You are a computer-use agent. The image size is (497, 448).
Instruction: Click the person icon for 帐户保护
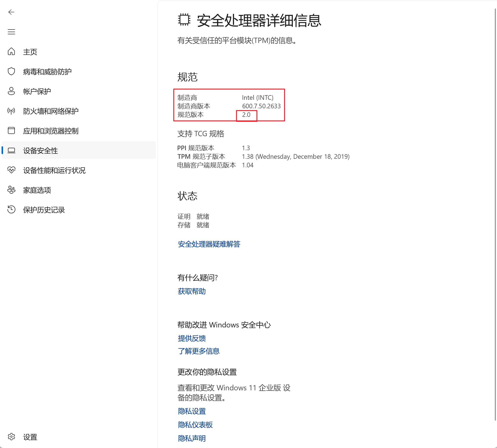pyautogui.click(x=11, y=91)
